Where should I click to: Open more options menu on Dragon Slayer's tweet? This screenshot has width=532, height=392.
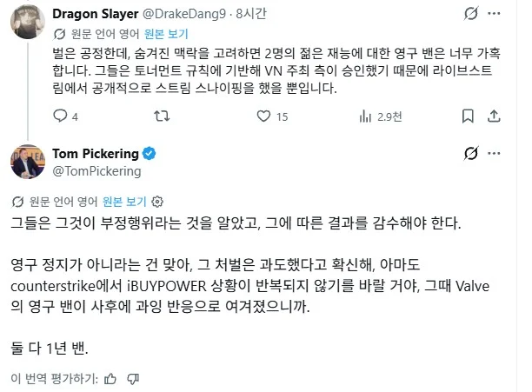coord(494,14)
